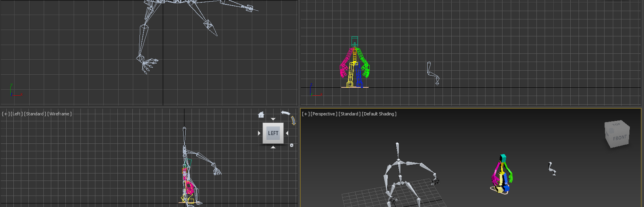Open the [Standard] menu in Left viewport

point(35,114)
